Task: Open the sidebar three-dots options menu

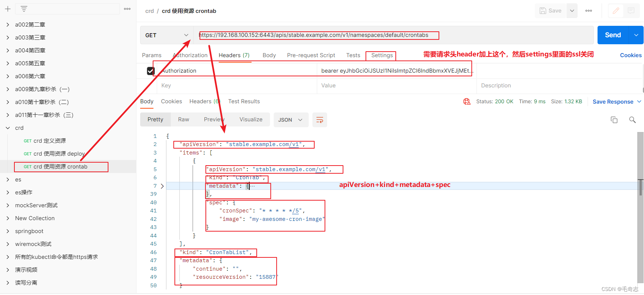Action: 127,9
